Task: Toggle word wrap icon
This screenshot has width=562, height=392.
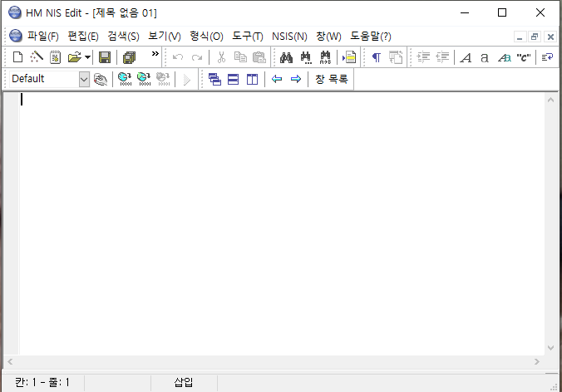Action: (x=547, y=57)
